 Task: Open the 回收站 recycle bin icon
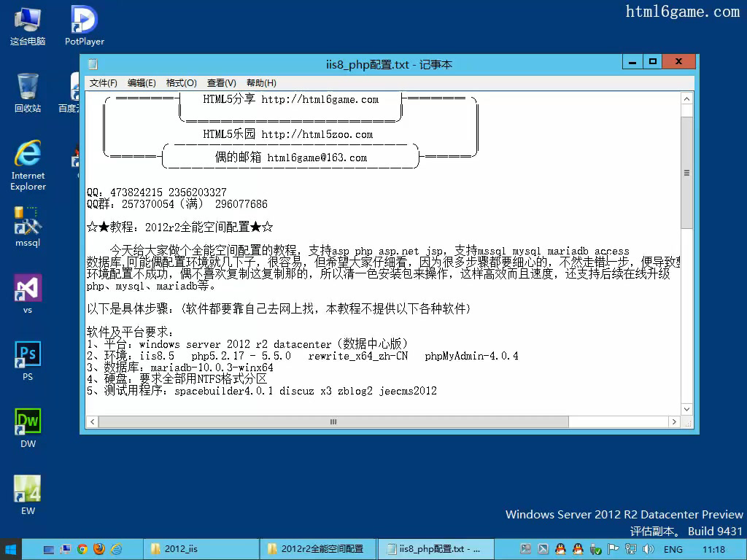(x=28, y=93)
